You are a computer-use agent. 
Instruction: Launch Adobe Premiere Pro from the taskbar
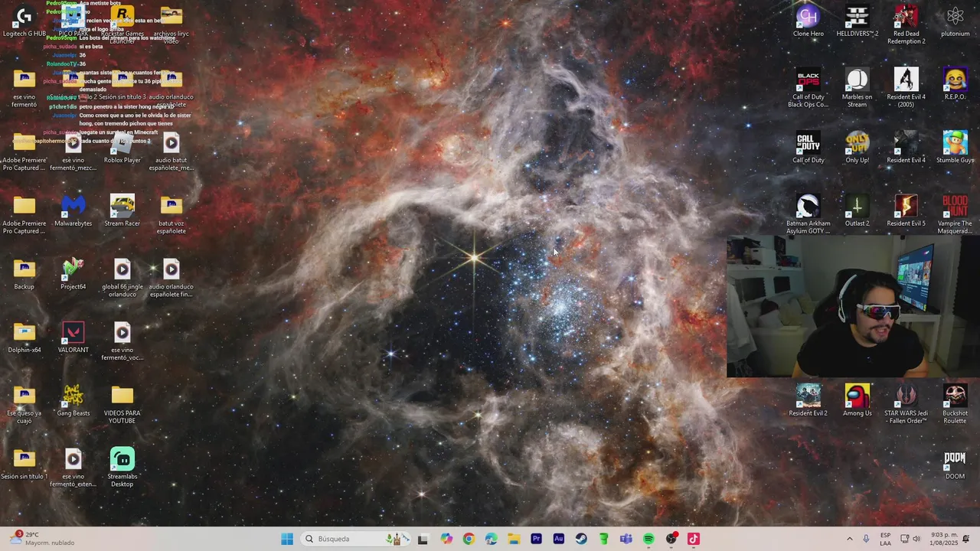(536, 539)
